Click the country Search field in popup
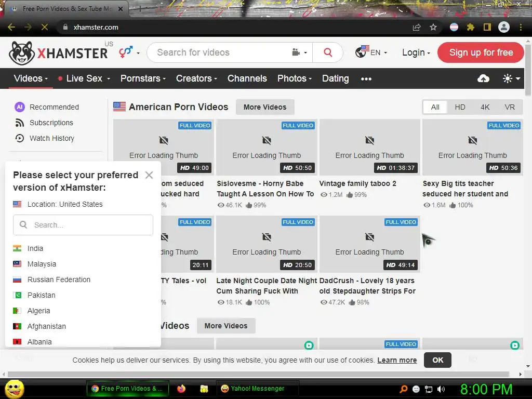Image resolution: width=532 pixels, height=399 pixels. pos(83,224)
